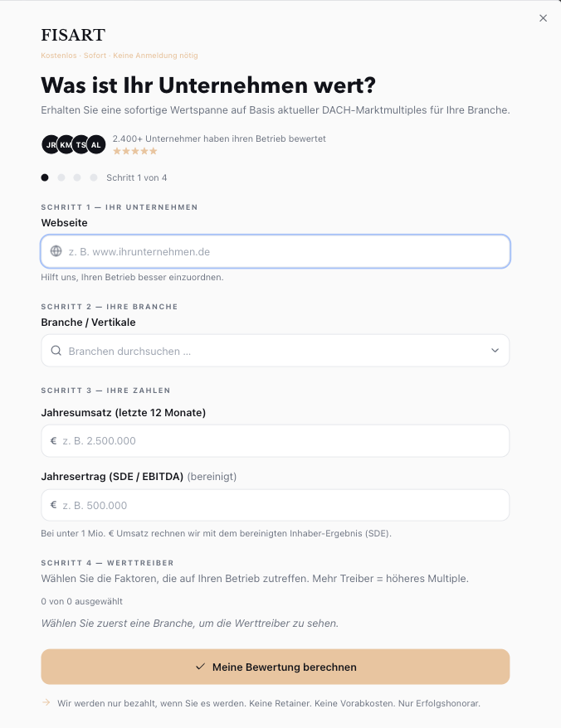Click the KM avatar circle

(x=66, y=144)
